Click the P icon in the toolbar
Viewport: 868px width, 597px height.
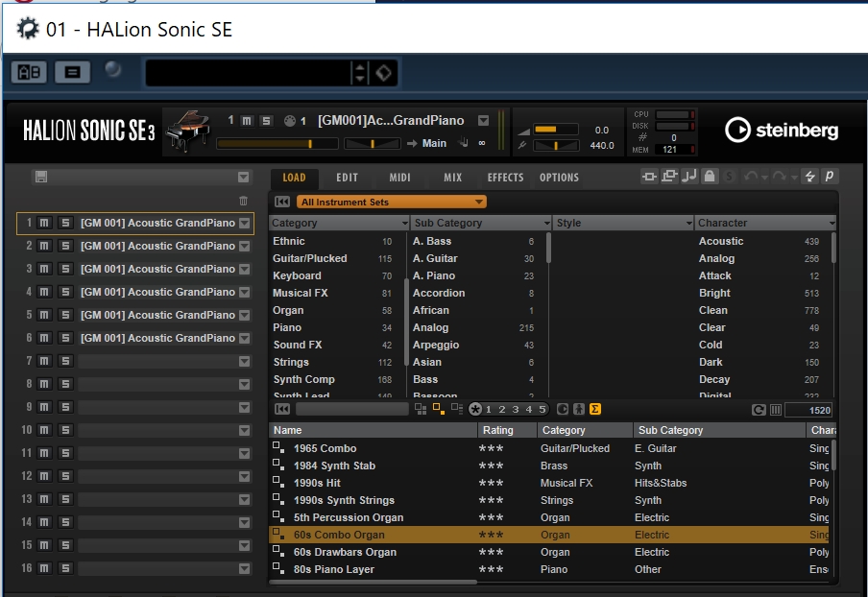click(830, 177)
